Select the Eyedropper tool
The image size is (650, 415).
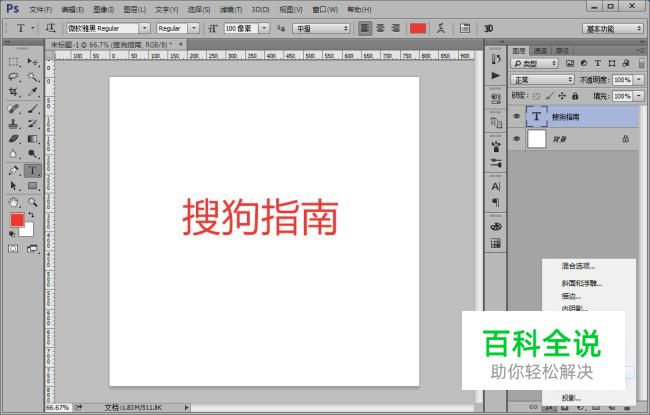32,91
